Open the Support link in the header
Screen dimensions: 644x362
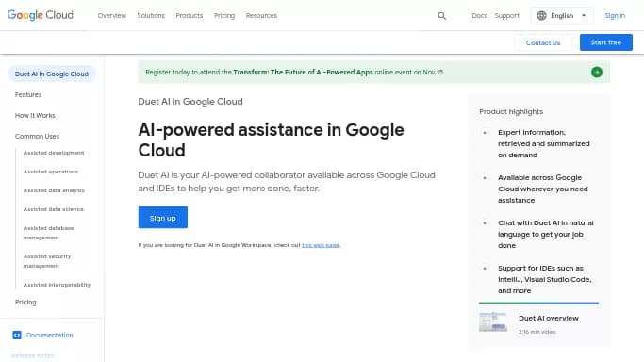(x=507, y=16)
